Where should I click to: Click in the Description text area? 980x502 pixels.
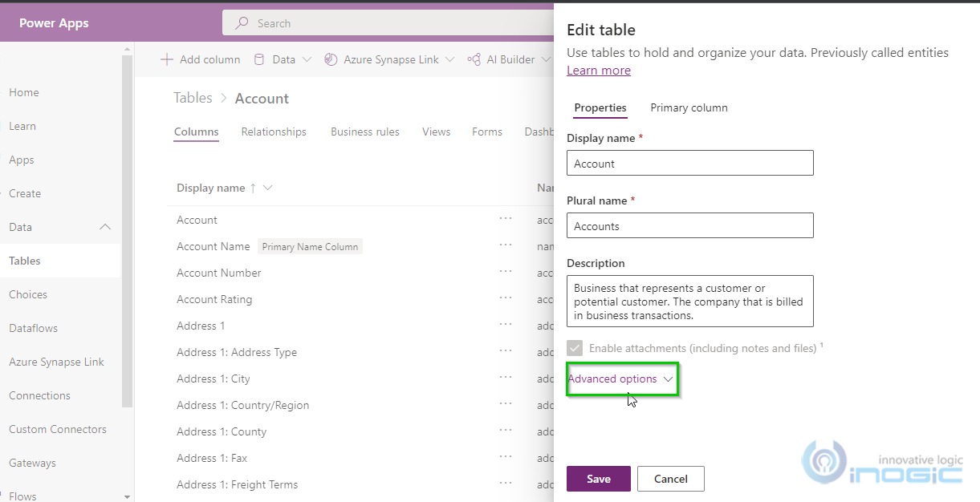point(690,302)
